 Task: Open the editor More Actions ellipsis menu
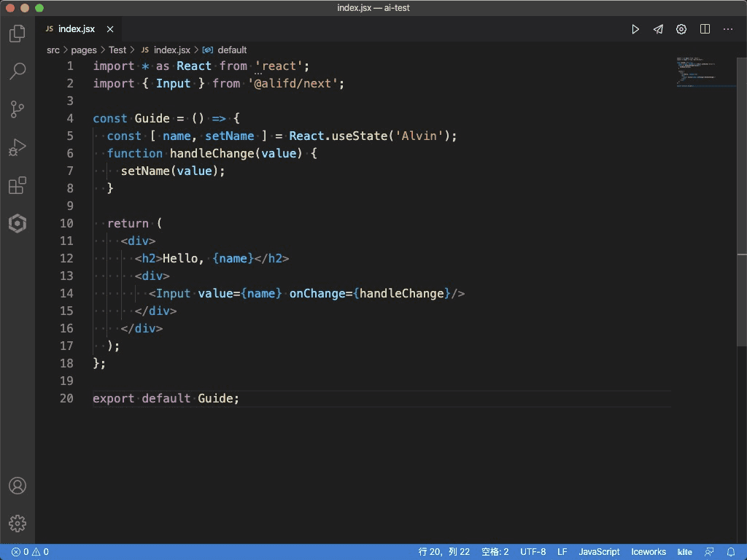click(x=728, y=29)
